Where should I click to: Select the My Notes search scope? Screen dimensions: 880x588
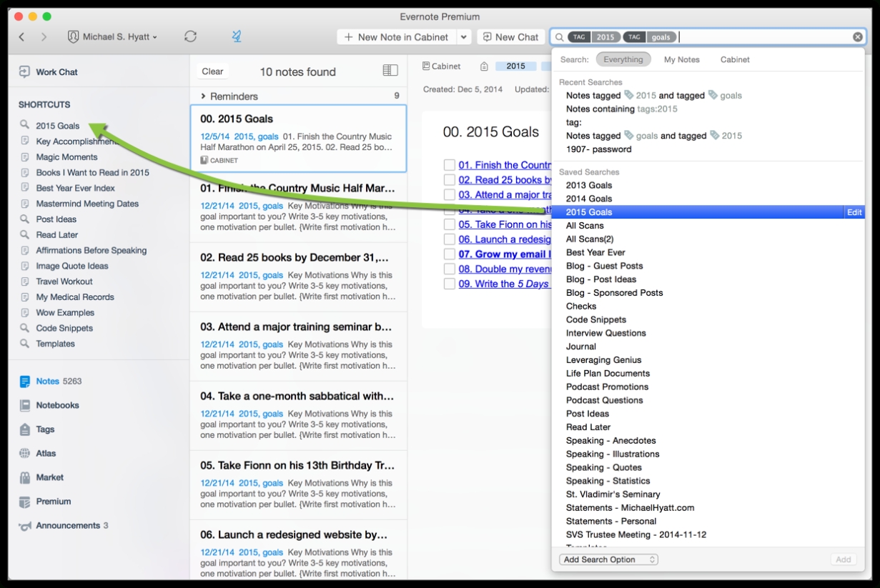(682, 59)
